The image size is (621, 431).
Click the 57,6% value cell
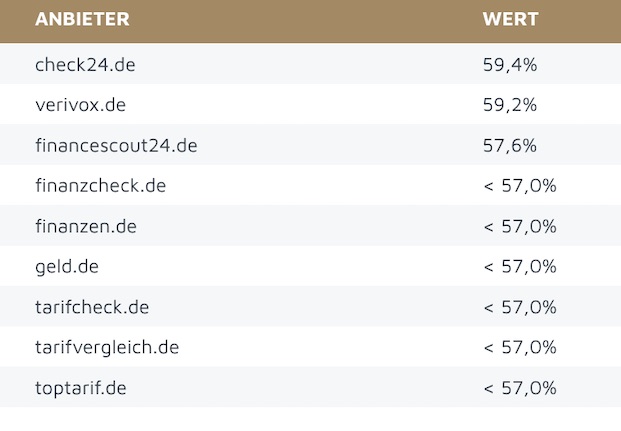[510, 146]
